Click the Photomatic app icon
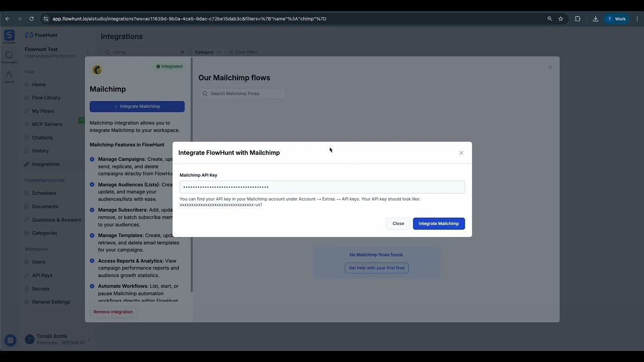Screen dimensions: 644x362 pos(9,57)
